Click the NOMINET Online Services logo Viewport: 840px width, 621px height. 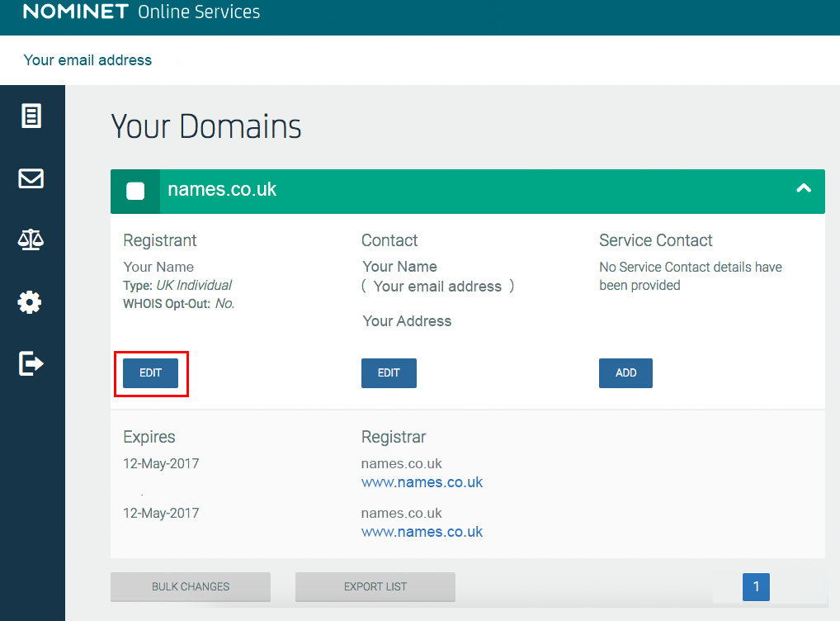pos(141,12)
